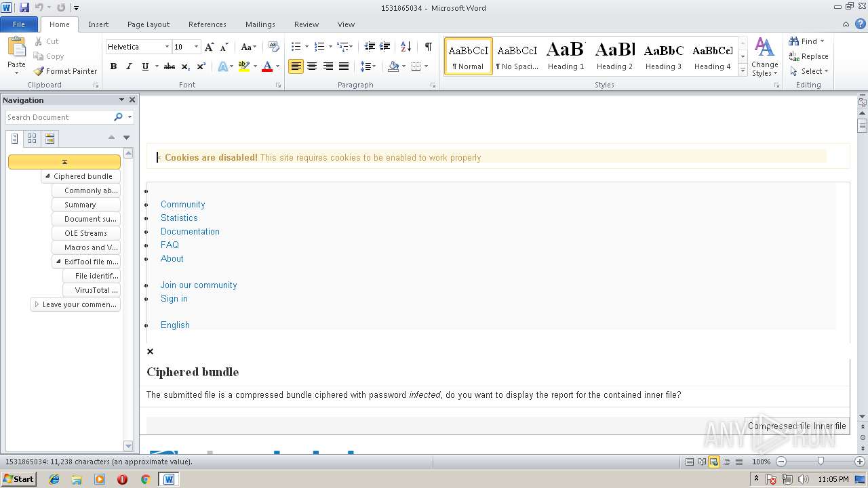Select Align Text Right
The image size is (868, 488).
click(328, 66)
